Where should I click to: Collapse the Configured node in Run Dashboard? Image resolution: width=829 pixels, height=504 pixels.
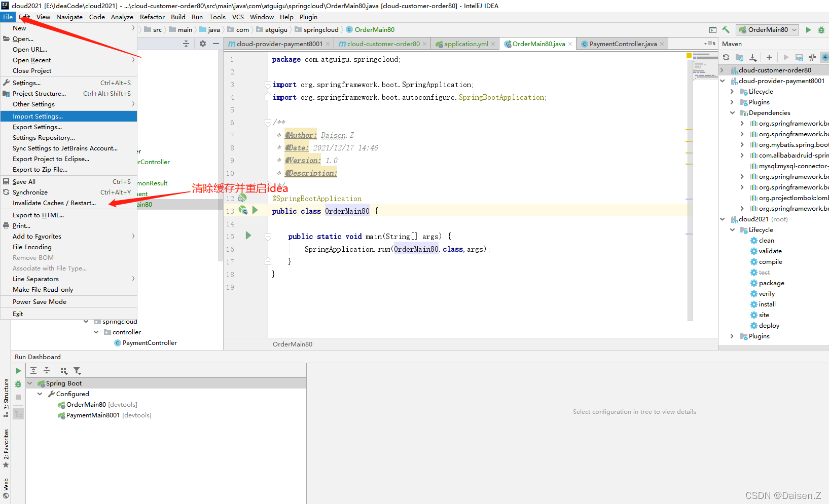click(40, 394)
